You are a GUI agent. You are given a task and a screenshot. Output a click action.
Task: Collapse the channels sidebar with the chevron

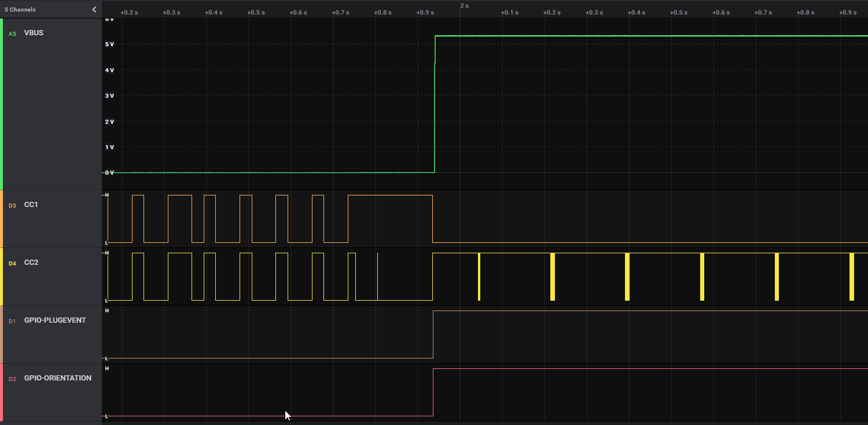click(x=94, y=9)
